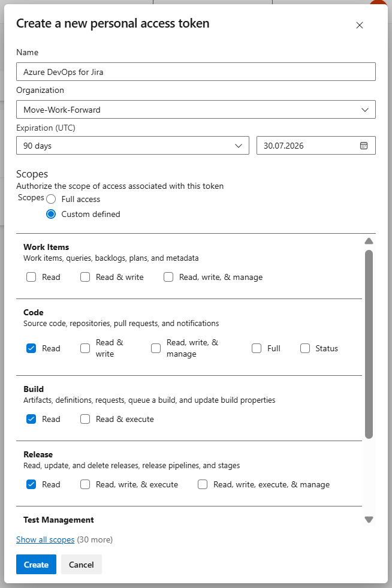Image resolution: width=392 pixels, height=588 pixels.
Task: Check Build Read & execute checkbox
Action: tap(85, 419)
